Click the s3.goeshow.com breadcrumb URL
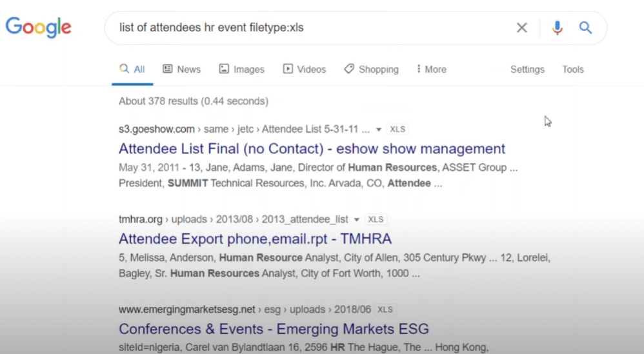644x354 pixels. tap(156, 129)
